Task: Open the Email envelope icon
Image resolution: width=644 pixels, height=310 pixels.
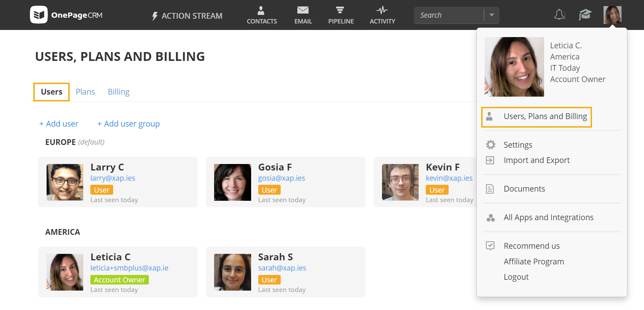Action: [303, 10]
